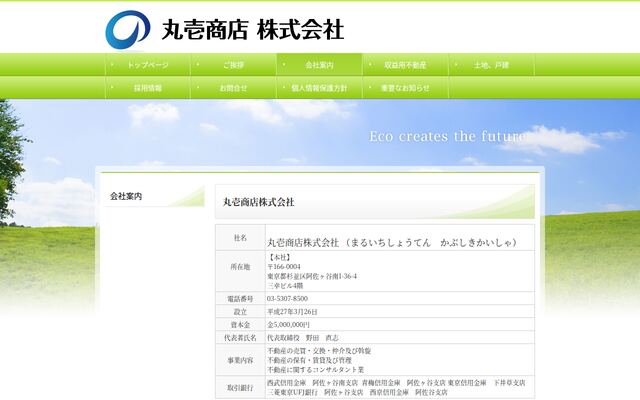
Task: Open the 重要なお知らせ menu item
Action: [x=405, y=88]
